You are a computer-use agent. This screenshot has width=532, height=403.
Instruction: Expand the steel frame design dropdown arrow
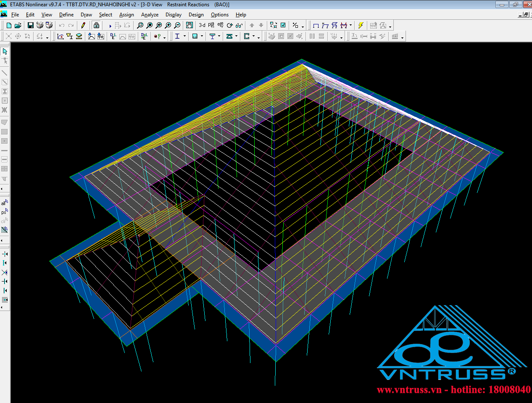tap(185, 37)
